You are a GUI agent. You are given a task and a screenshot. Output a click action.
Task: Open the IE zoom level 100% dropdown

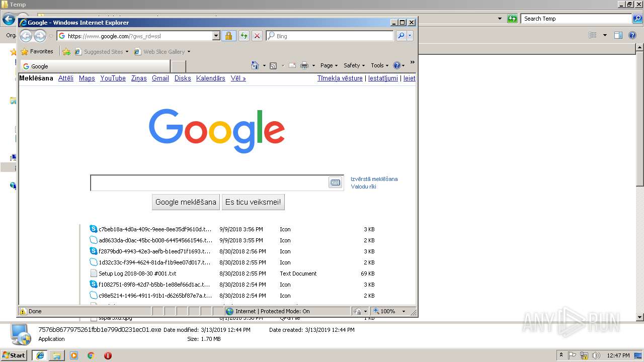pos(404,311)
